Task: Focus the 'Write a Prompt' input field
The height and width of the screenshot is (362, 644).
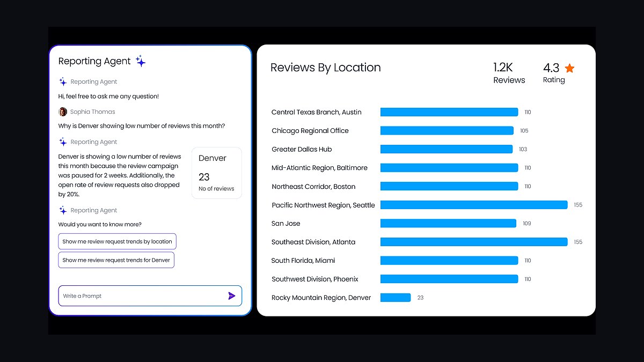Action: pyautogui.click(x=150, y=295)
